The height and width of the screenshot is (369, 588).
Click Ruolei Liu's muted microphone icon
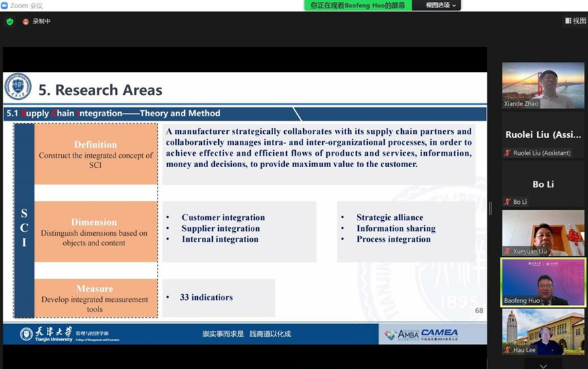tap(507, 153)
